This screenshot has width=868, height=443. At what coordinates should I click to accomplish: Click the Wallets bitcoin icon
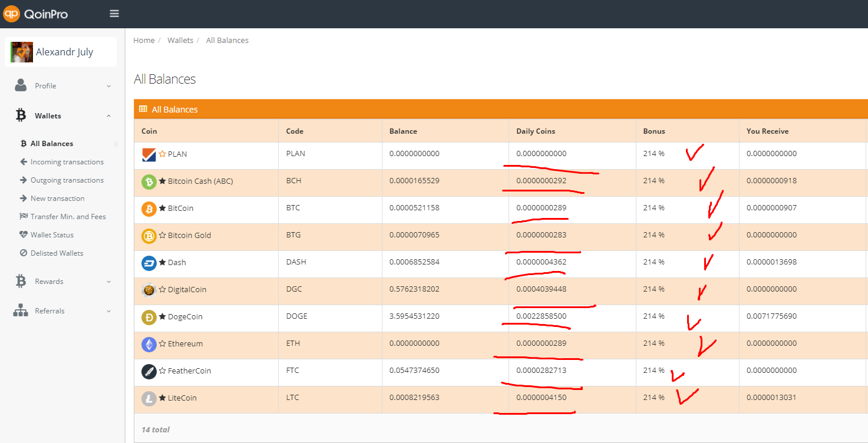pyautogui.click(x=21, y=115)
